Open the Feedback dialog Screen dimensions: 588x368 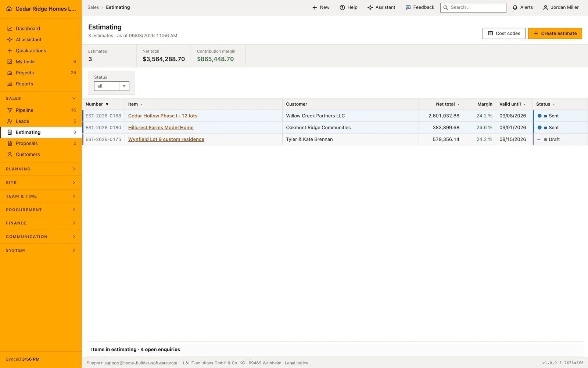point(420,7)
